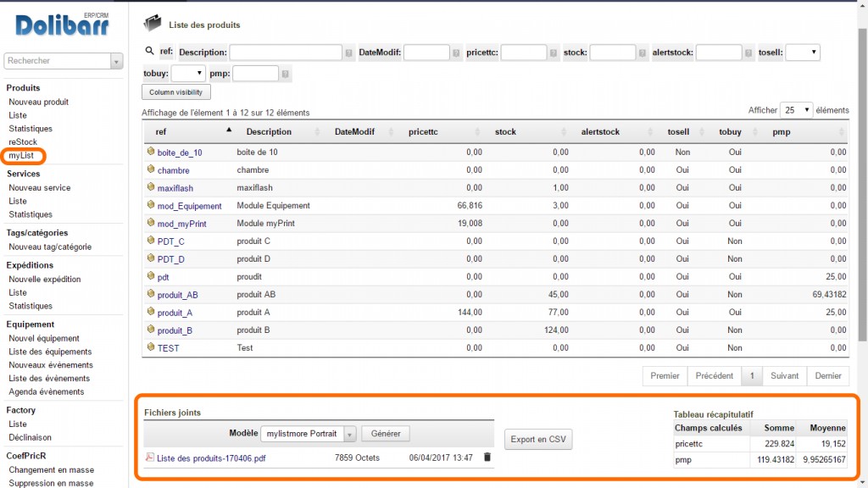
Task: Click the Export en CSV button
Action: click(x=538, y=439)
